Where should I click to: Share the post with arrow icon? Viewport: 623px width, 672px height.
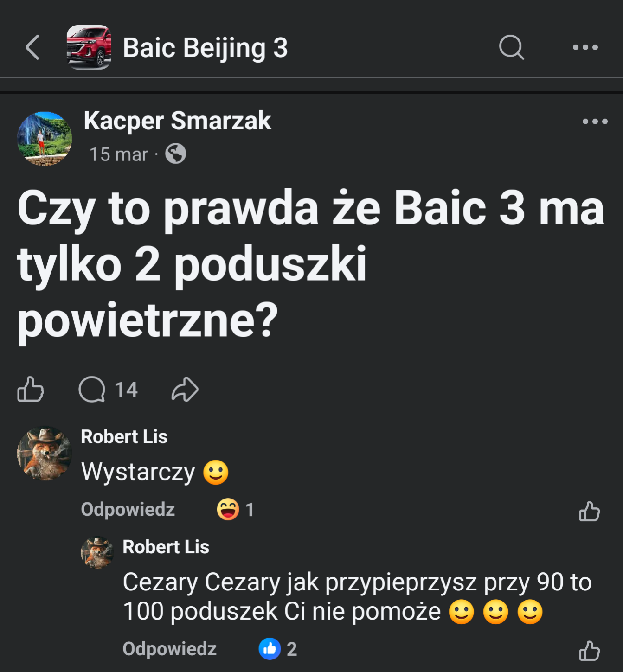[x=185, y=389]
